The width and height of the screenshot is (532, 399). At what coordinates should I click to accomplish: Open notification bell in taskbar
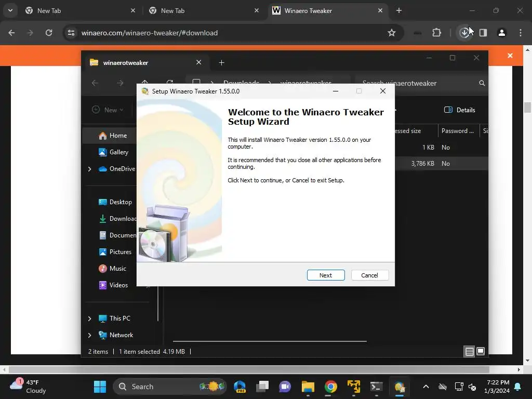pos(518,387)
